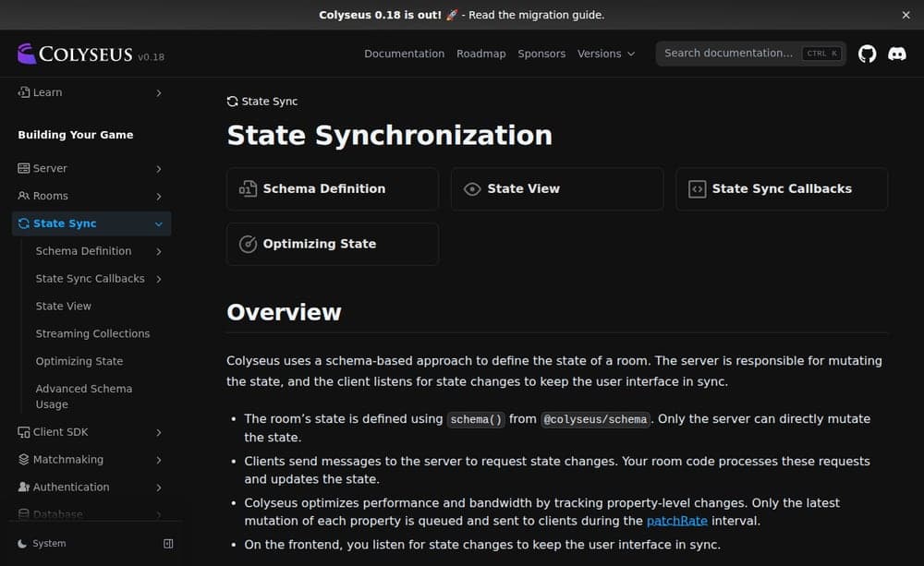The height and width of the screenshot is (566, 924).
Task: Collapse the sidebar with the panel icon
Action: pyautogui.click(x=168, y=544)
